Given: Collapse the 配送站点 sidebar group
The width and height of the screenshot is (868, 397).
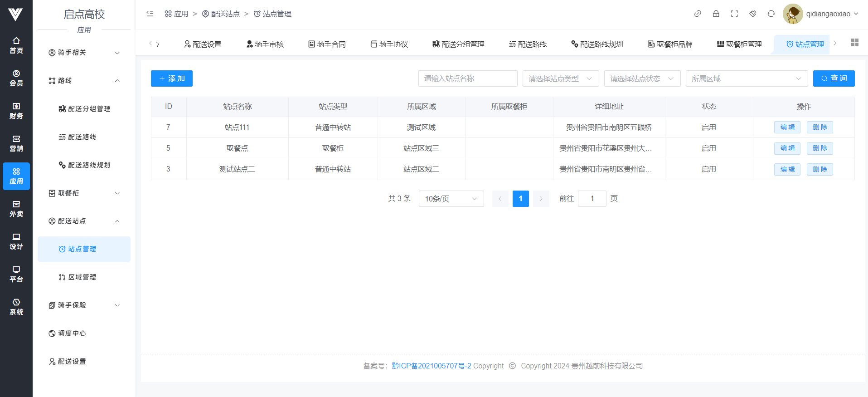Looking at the screenshot, I should click(x=84, y=221).
